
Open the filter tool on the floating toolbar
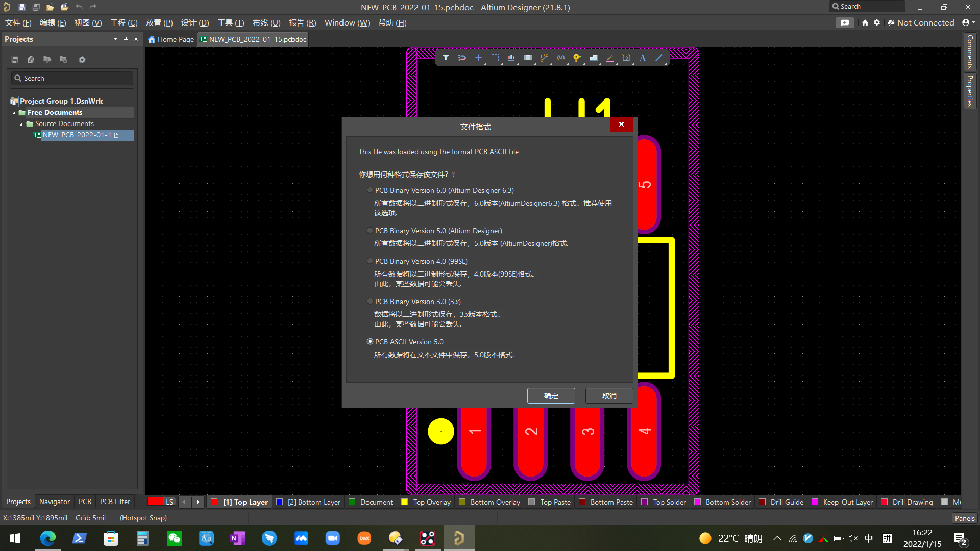pos(446,58)
